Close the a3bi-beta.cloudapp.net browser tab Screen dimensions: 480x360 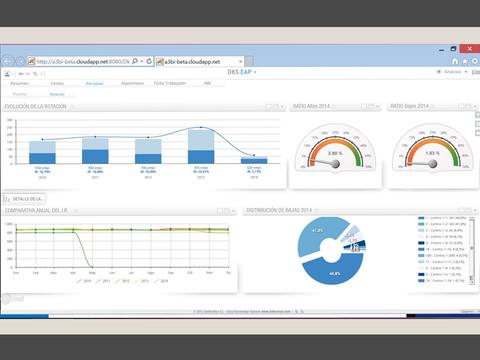(241, 62)
